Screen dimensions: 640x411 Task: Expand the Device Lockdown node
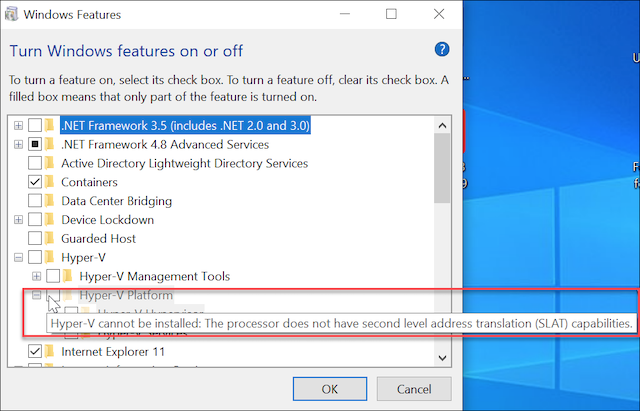click(18, 220)
